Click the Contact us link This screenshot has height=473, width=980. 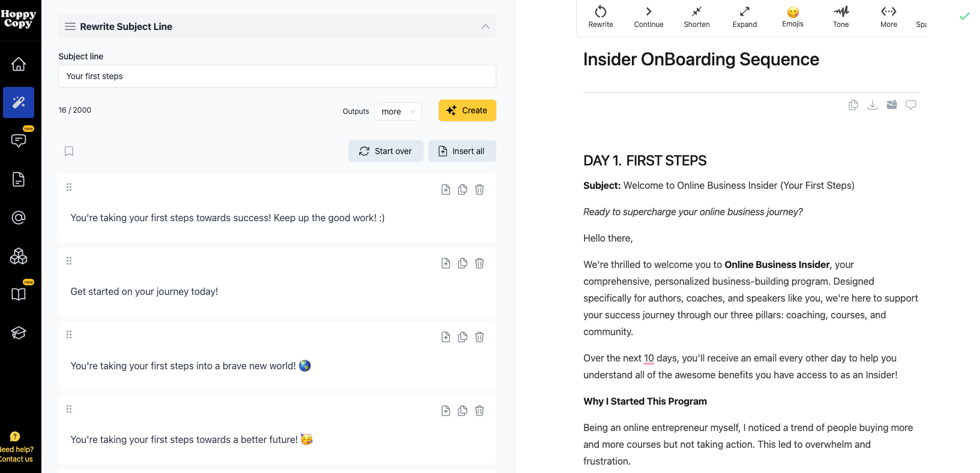16,459
